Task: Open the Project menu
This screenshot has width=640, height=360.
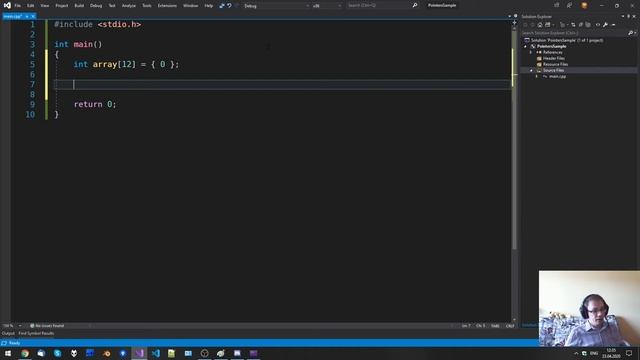Action: tap(62, 6)
